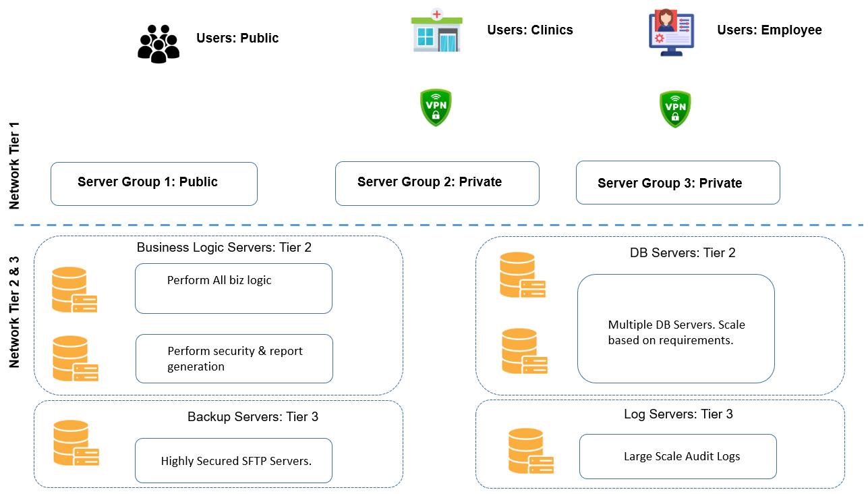
Task: Select the Server Group 1: Public box
Action: 154,184
